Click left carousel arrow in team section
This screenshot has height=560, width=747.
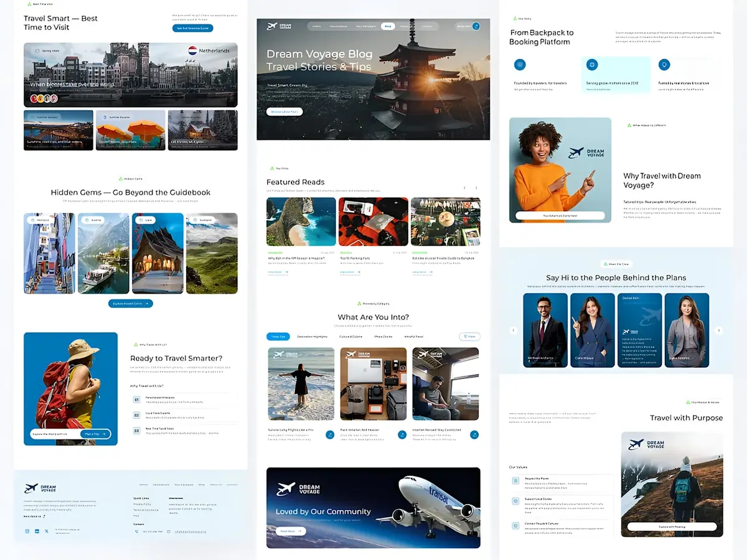click(x=514, y=330)
